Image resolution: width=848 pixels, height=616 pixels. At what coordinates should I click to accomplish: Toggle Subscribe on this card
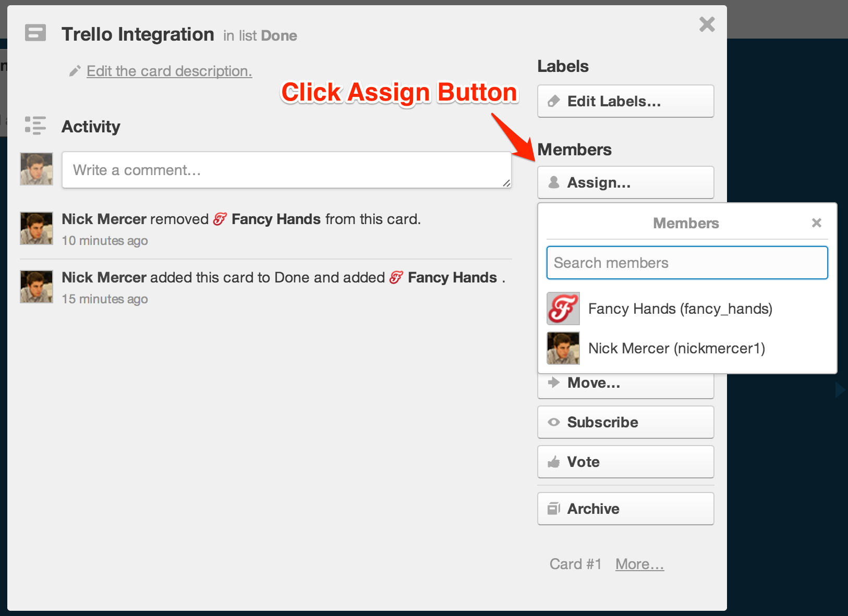click(625, 422)
